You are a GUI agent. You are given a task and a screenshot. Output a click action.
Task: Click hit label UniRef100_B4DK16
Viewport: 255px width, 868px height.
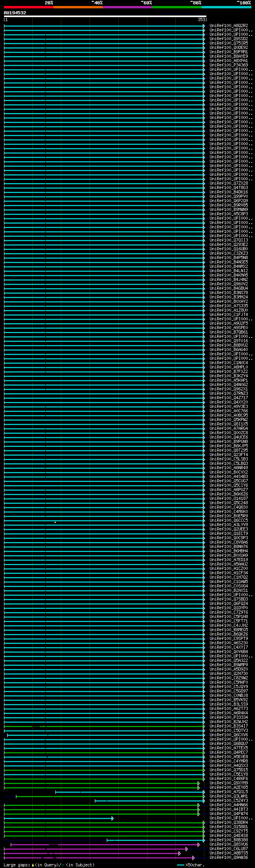click(x=229, y=192)
